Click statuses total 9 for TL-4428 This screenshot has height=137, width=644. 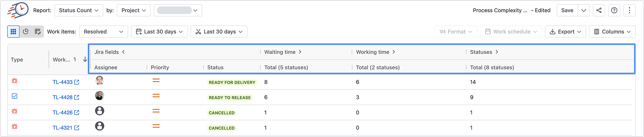point(472,97)
